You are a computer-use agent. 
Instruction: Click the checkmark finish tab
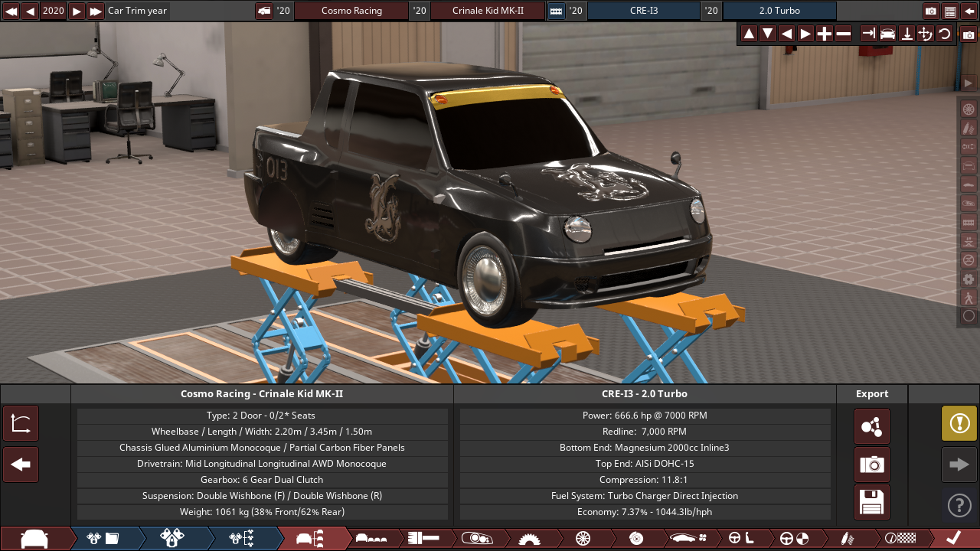click(x=953, y=539)
